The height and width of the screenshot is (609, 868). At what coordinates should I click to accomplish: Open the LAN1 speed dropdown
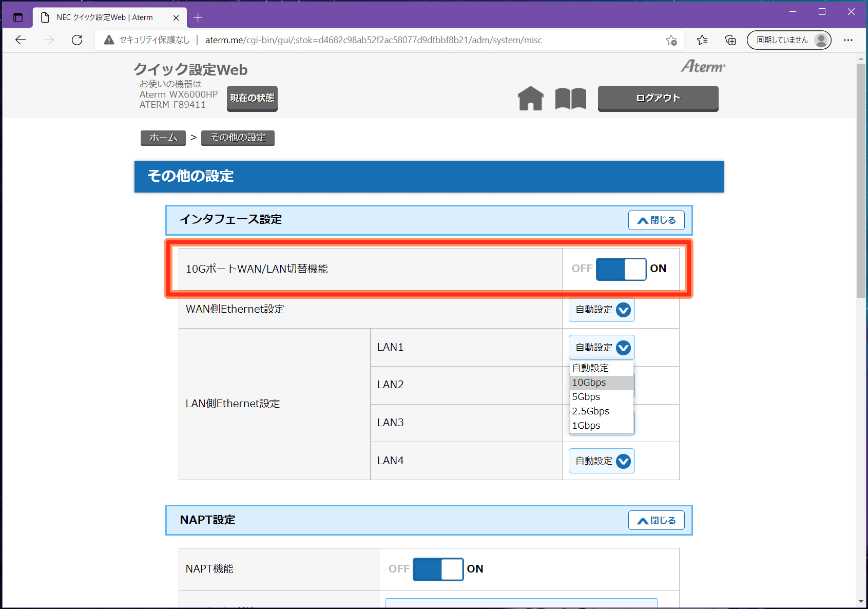tap(602, 348)
